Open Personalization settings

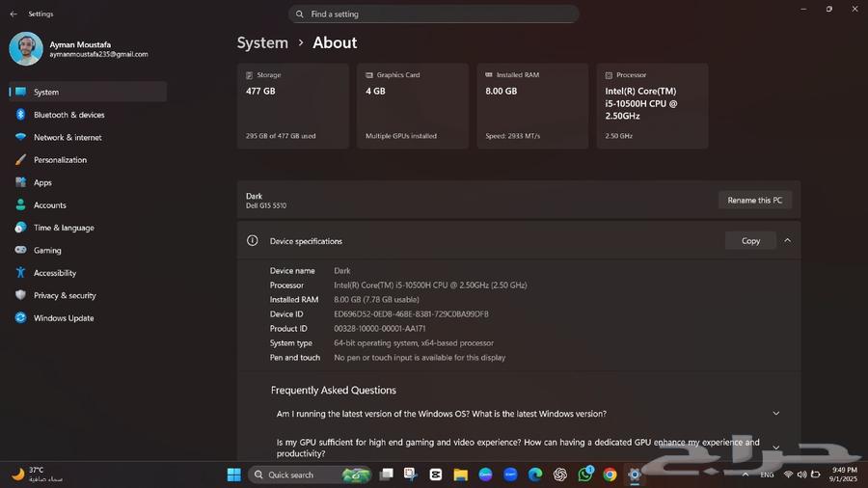coord(88,160)
